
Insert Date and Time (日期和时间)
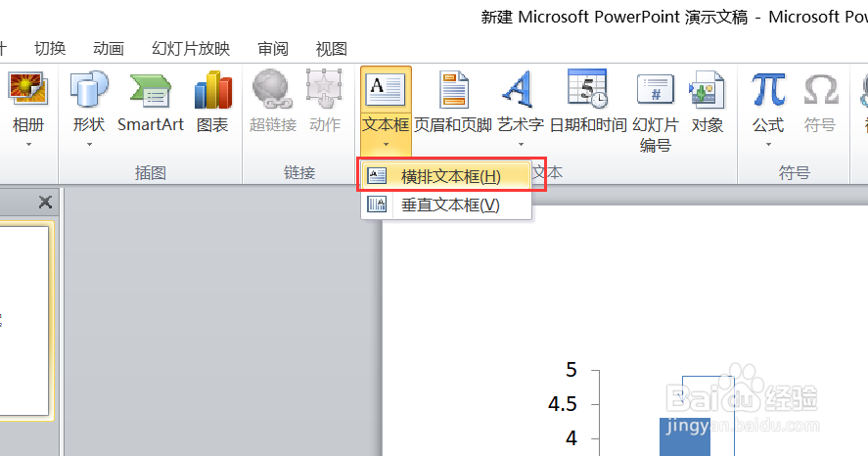(588, 103)
